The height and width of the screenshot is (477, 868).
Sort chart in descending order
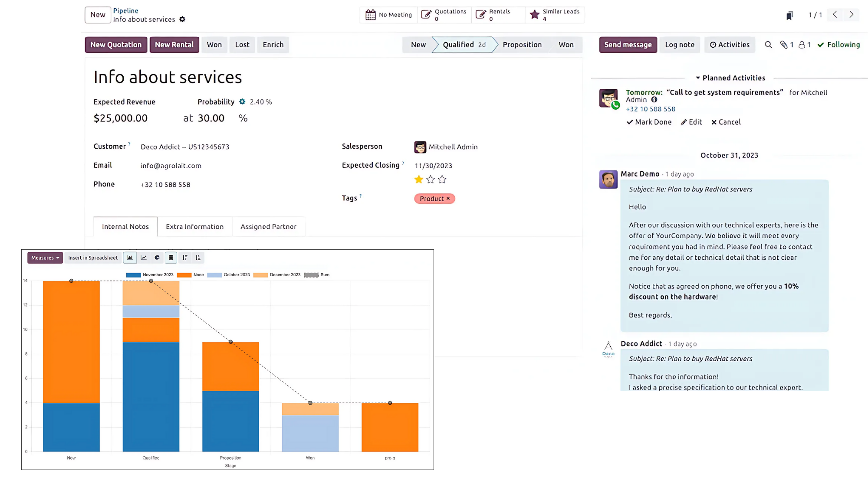coord(185,258)
